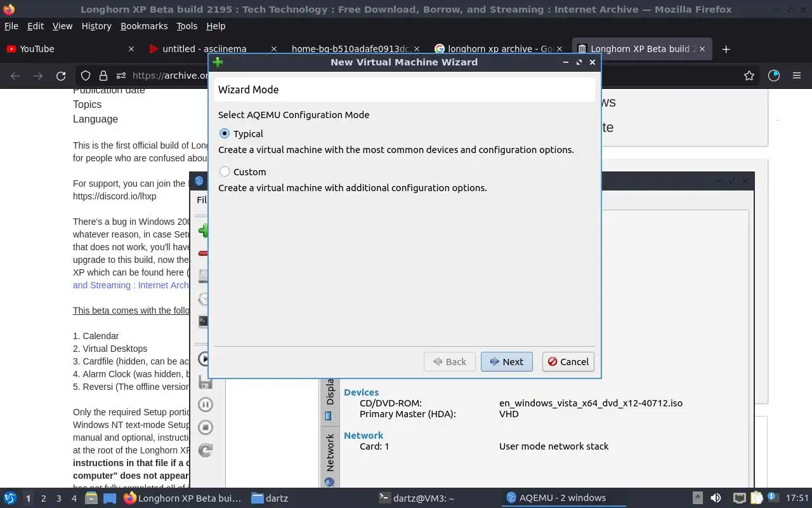Close the YouTube tab
Viewport: 812px width, 508px height.
tap(131, 49)
